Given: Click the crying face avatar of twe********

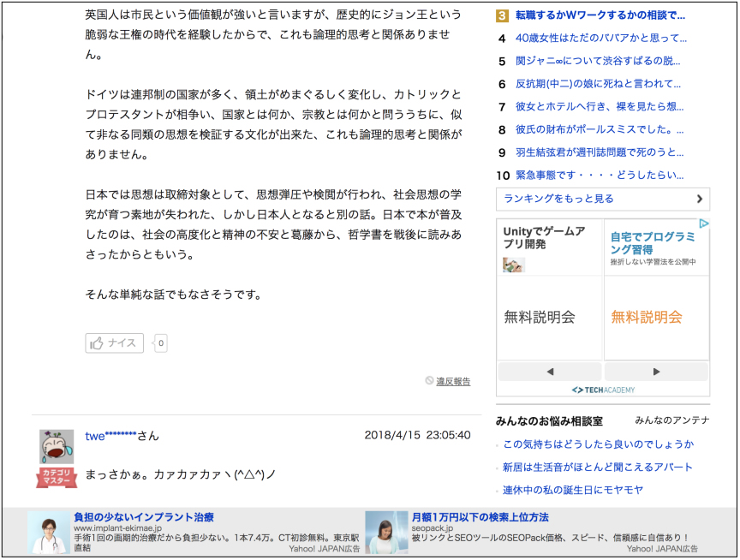Looking at the screenshot, I should 57,446.
